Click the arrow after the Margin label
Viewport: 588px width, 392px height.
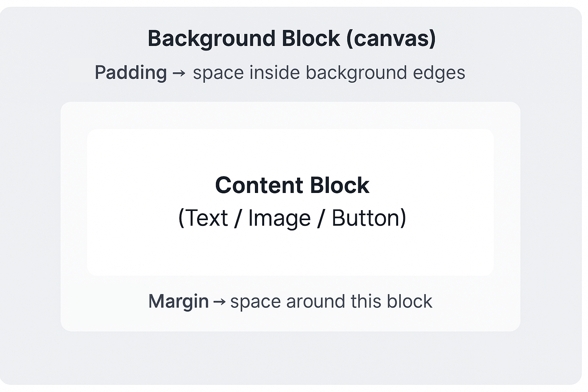219,302
